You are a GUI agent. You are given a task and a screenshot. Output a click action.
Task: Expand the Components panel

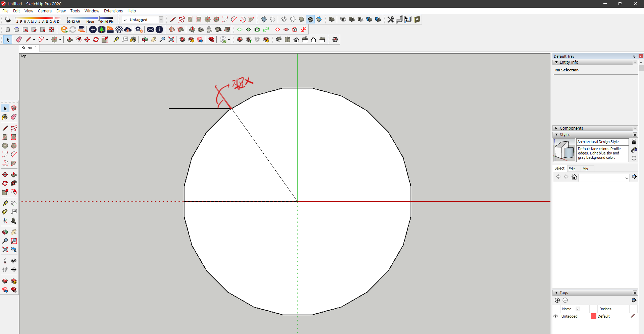(556, 128)
